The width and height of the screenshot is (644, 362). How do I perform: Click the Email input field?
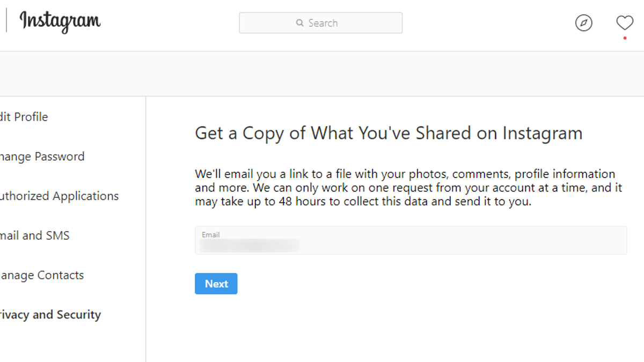(x=411, y=240)
